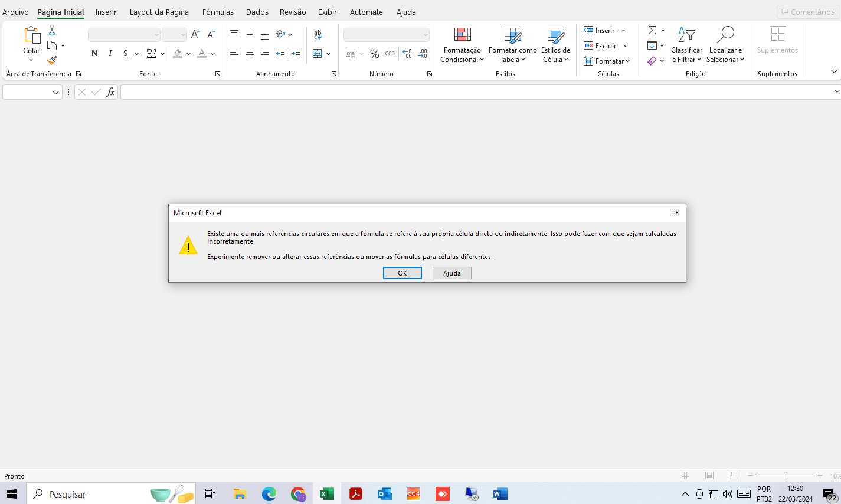Viewport: 841px width, 504px height.
Task: Switch to the Dados tab
Action: pos(257,12)
